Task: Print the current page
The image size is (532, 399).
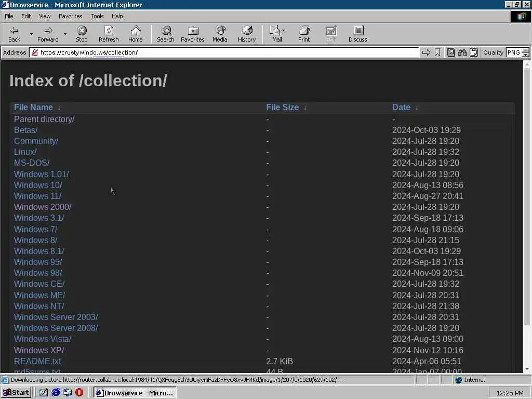Action: tap(304, 34)
